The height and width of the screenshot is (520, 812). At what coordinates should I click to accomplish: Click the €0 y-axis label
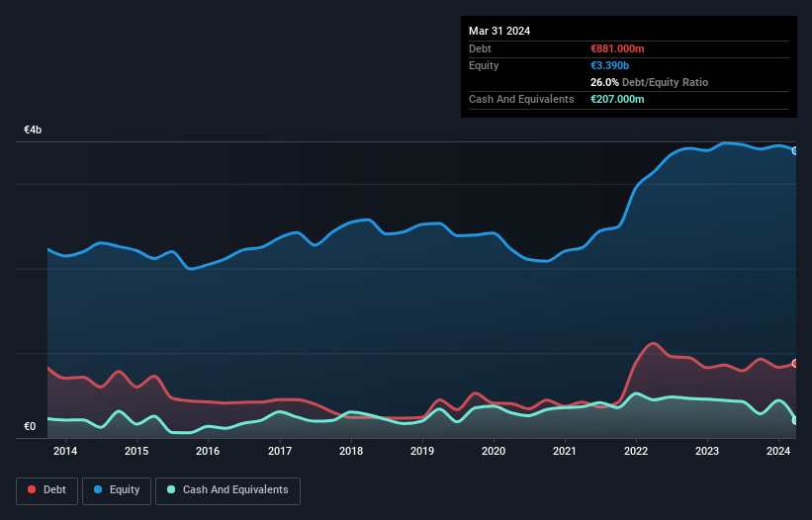(30, 426)
